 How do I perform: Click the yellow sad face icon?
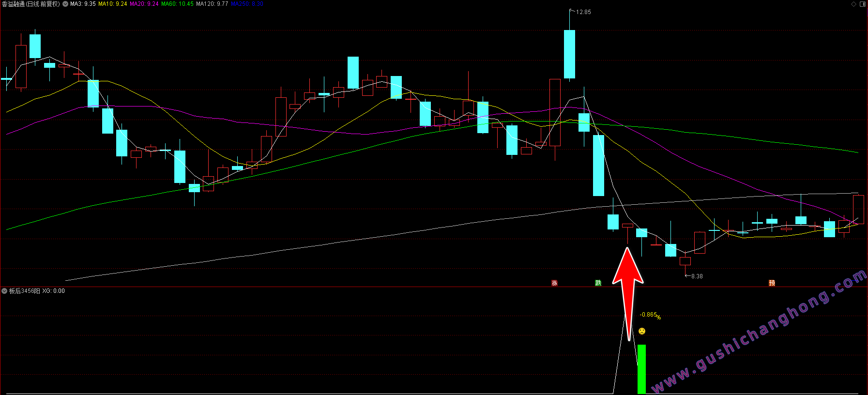(642, 331)
